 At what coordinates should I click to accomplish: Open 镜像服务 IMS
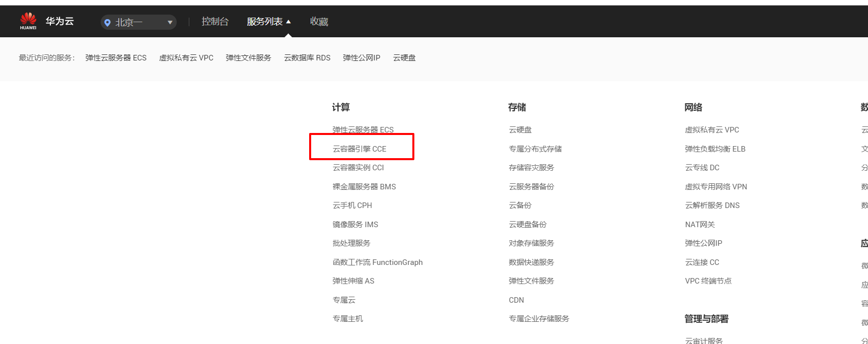(x=355, y=225)
